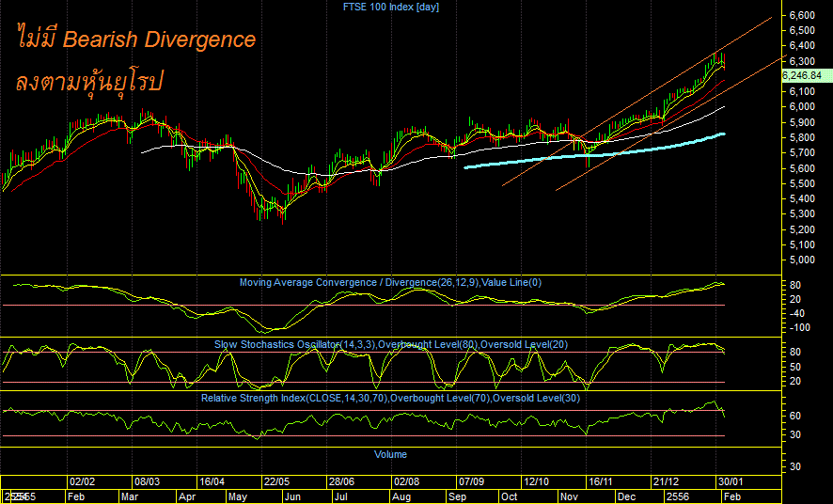Viewport: 833px width, 504px height.
Task: Click the 6,600 price axis label
Action: click(x=802, y=15)
